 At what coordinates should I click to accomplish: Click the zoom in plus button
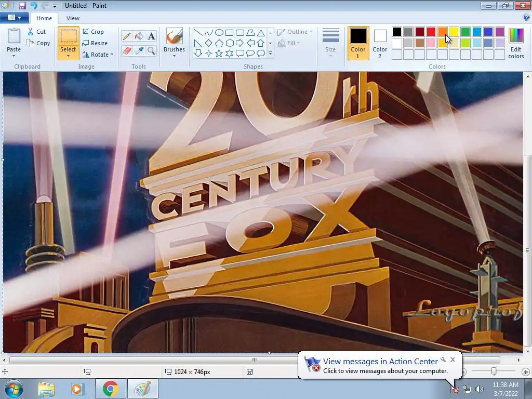526,372
